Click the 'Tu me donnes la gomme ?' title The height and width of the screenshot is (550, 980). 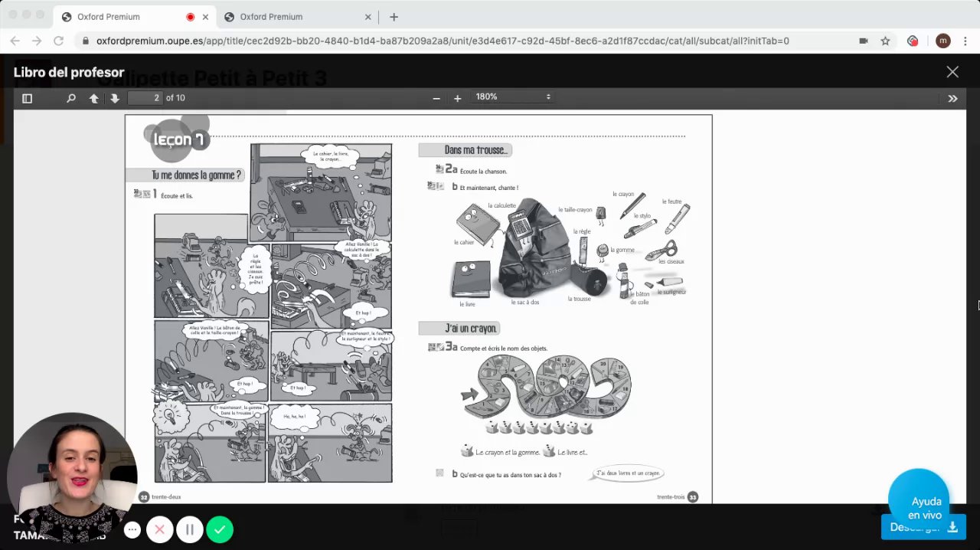(x=196, y=175)
